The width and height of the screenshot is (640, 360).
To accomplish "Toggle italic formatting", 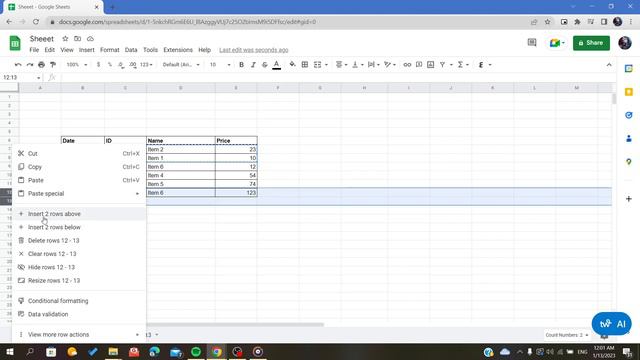I will 253,64.
